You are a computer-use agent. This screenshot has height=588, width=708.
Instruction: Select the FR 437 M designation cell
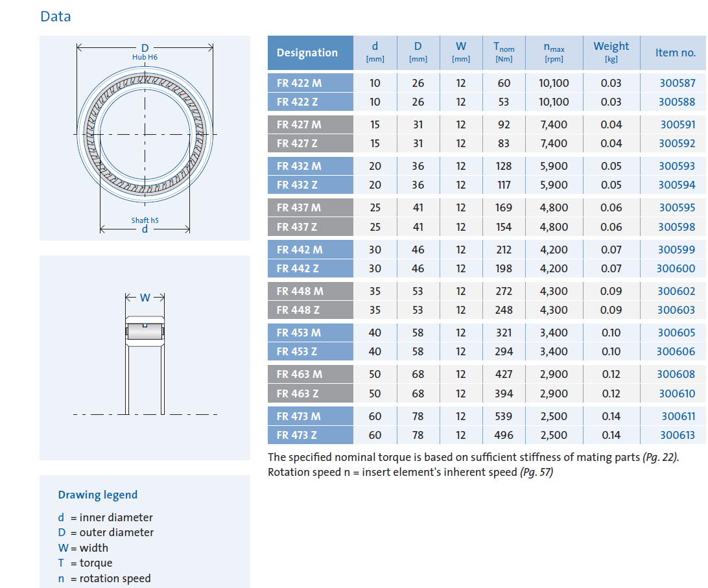coord(310,207)
